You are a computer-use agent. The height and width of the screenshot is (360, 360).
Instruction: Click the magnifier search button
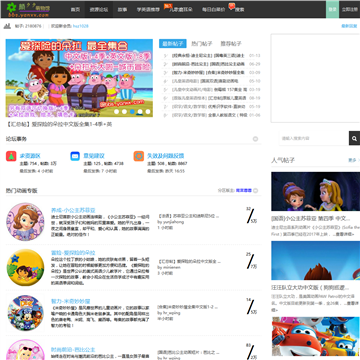coord(354,138)
